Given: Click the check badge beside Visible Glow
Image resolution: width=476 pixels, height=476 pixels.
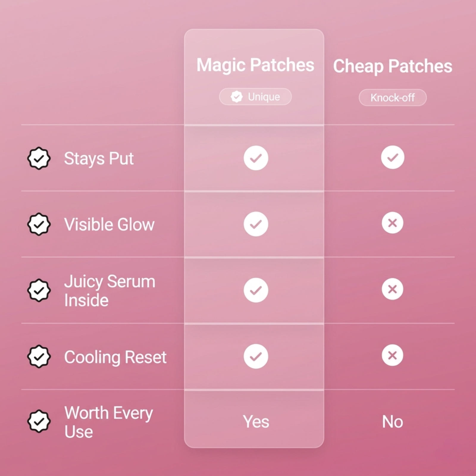Looking at the screenshot, I should [39, 224].
